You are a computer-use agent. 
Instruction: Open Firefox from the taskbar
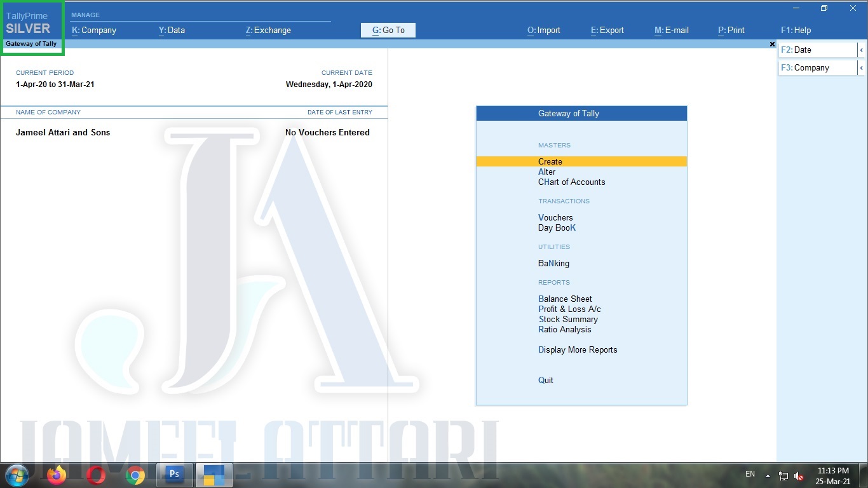coord(57,475)
